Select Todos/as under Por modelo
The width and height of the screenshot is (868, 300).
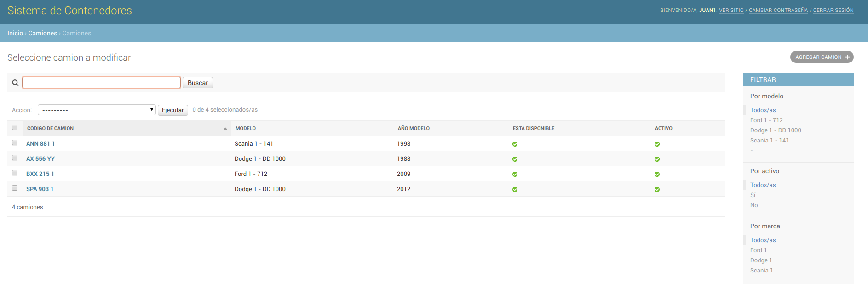pos(763,110)
